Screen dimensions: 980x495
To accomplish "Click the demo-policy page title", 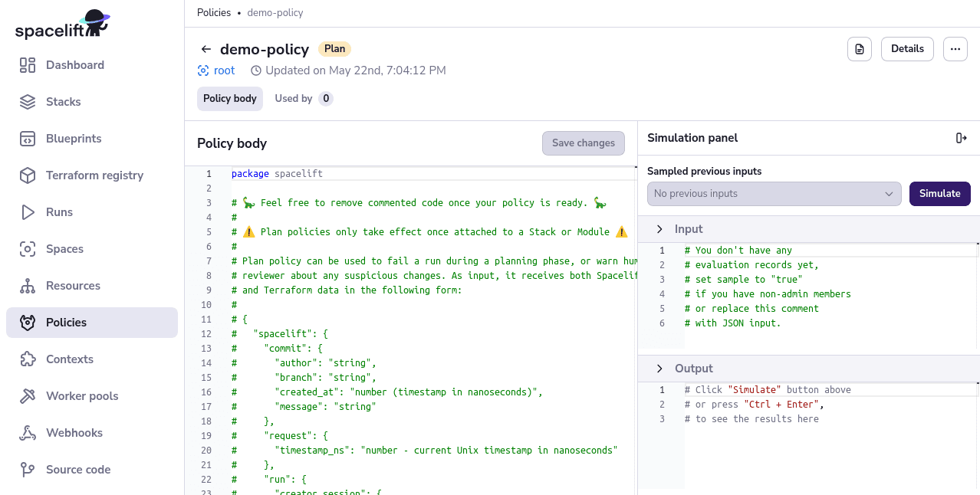I will coord(265,49).
